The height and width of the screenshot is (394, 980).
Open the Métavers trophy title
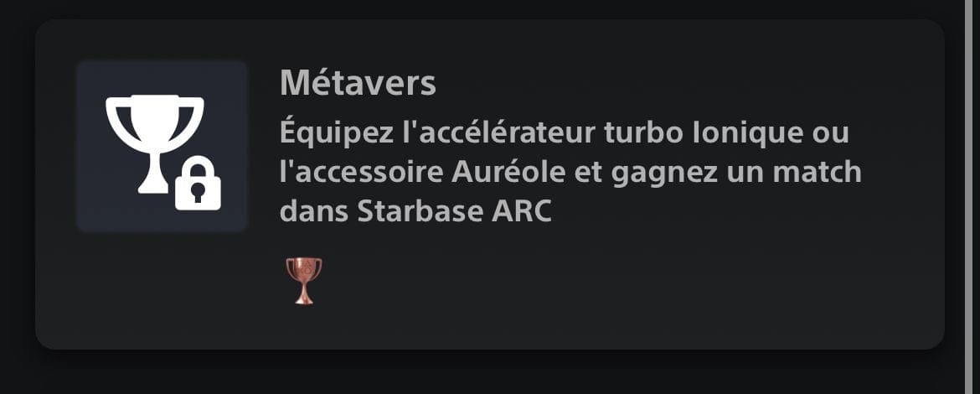(x=358, y=83)
